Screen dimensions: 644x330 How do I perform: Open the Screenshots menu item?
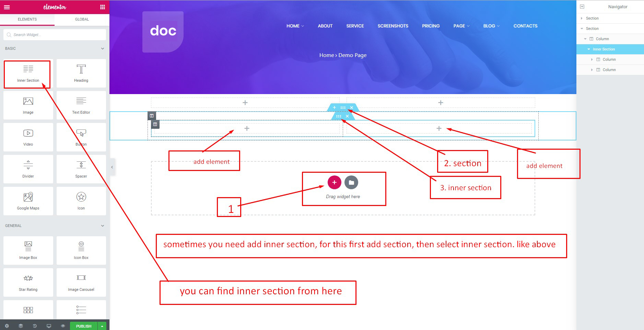(393, 26)
